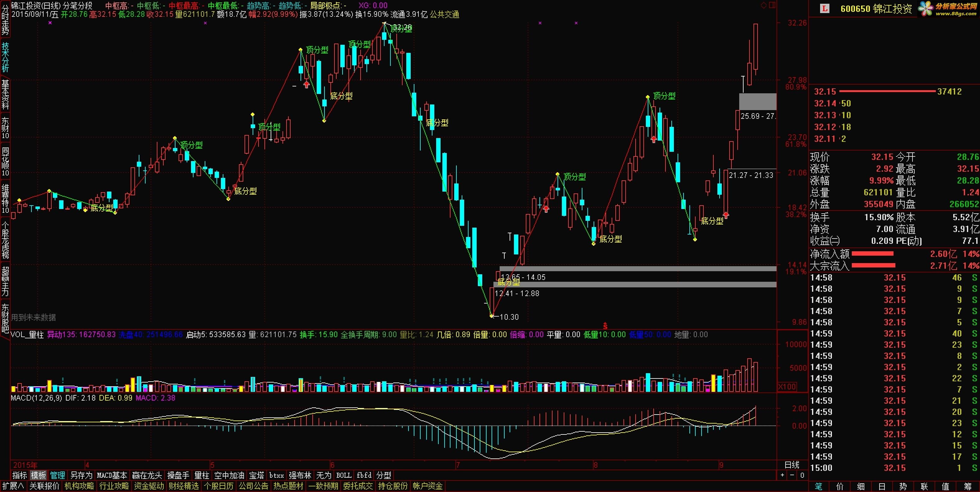The width and height of the screenshot is (980, 492).
Task: Click the 0 reset button under 日线
Action: pos(802,475)
